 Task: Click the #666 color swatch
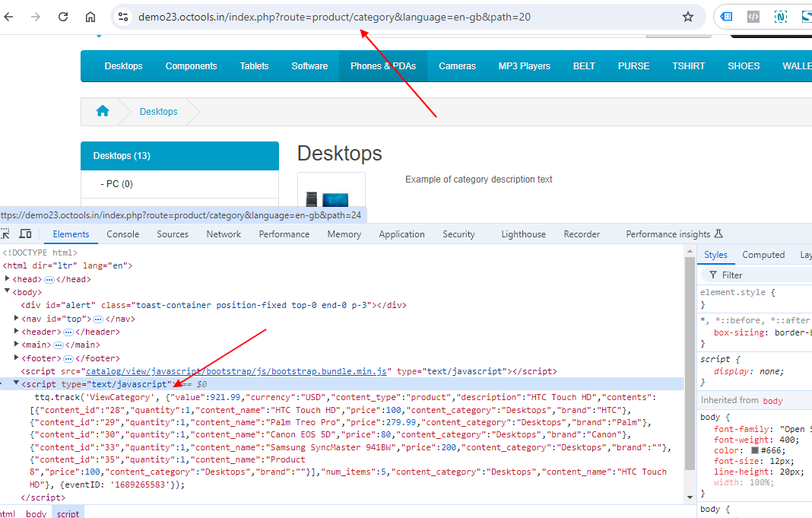click(x=755, y=450)
